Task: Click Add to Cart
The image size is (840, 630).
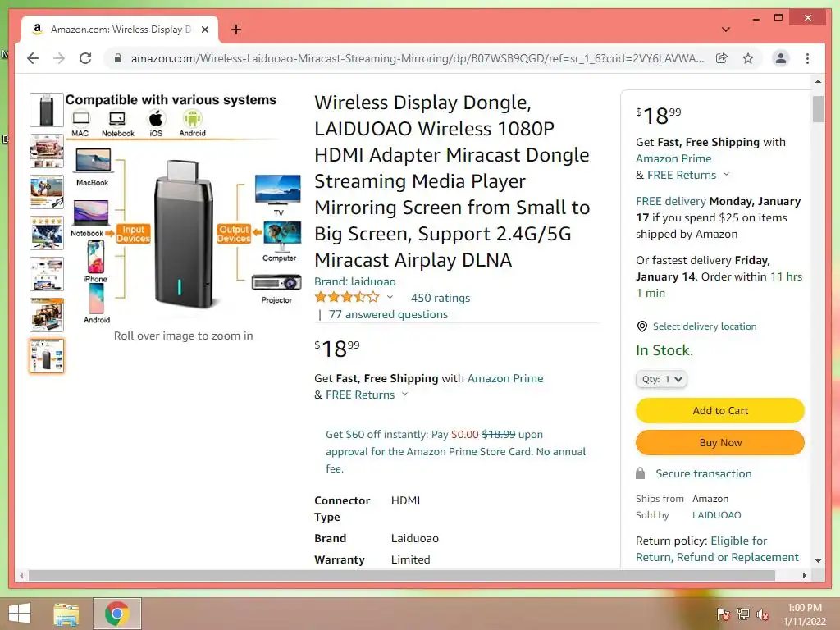Action: click(720, 410)
